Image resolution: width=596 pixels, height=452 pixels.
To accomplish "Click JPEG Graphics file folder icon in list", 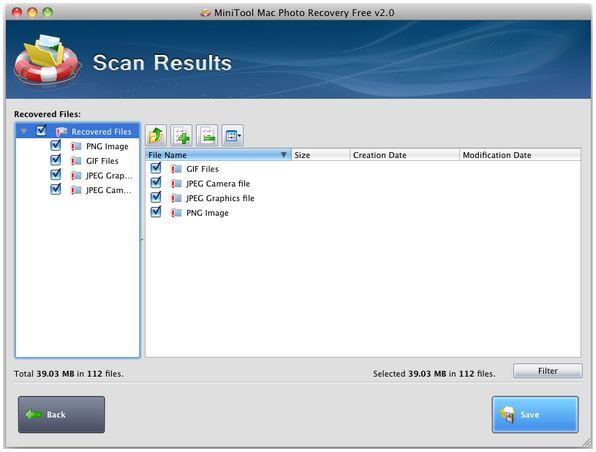I will coord(176,198).
